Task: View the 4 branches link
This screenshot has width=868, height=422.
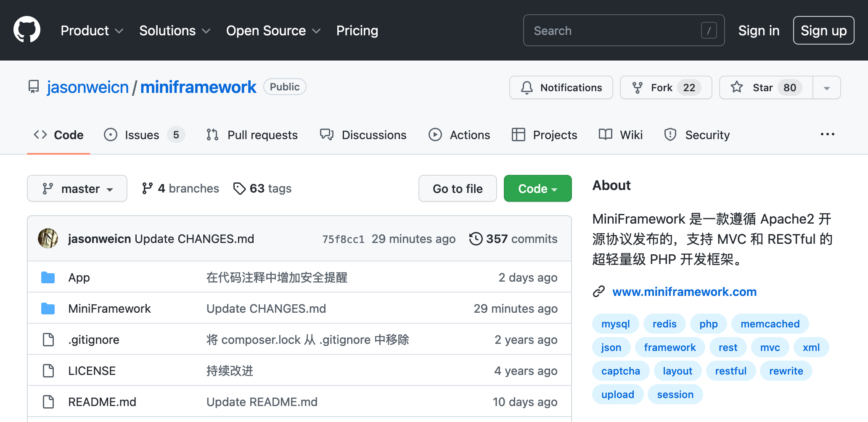Action: click(180, 188)
